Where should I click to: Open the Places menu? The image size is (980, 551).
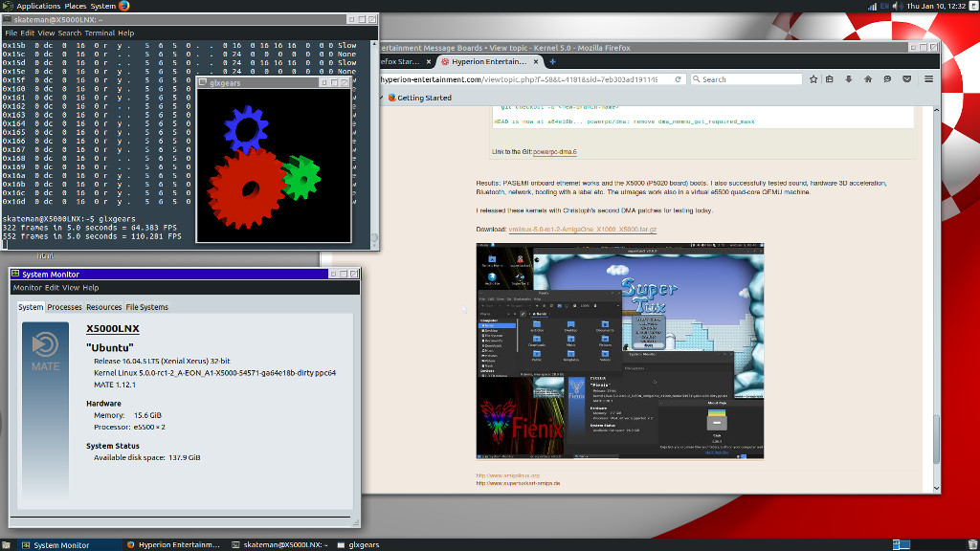(75, 7)
